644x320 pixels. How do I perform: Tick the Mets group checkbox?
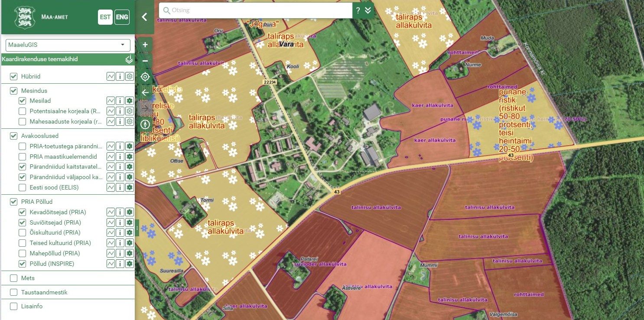13,278
